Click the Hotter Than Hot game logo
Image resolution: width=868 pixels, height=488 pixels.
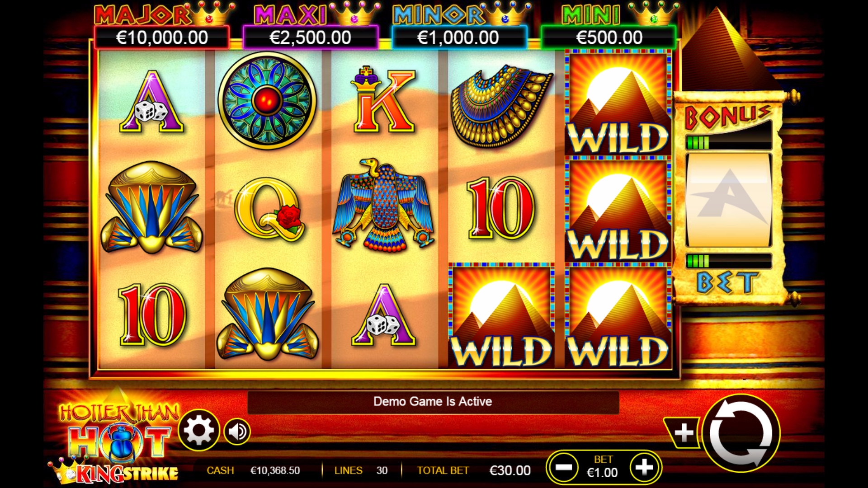(x=118, y=441)
